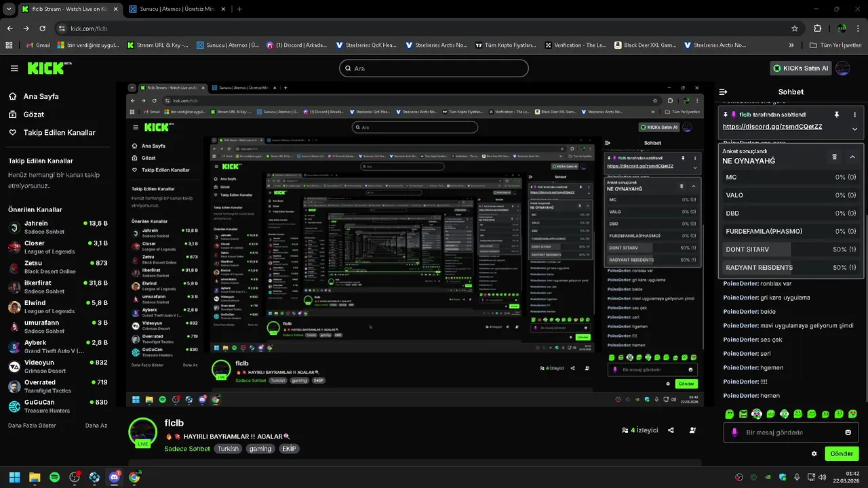Image resolution: width=868 pixels, height=488 pixels.
Task: Open Elwind recommended channel
Action: coord(58,306)
